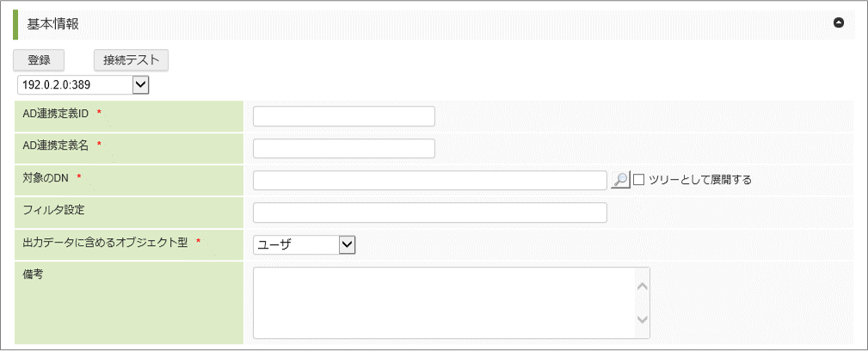Run the 接続テスト button
Image resolution: width=868 pixels, height=351 pixels.
click(131, 60)
